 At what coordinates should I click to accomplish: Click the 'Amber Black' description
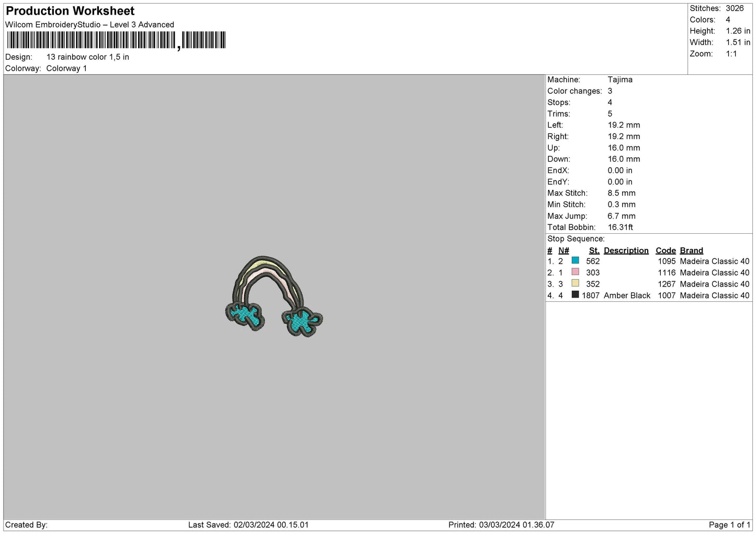click(627, 296)
